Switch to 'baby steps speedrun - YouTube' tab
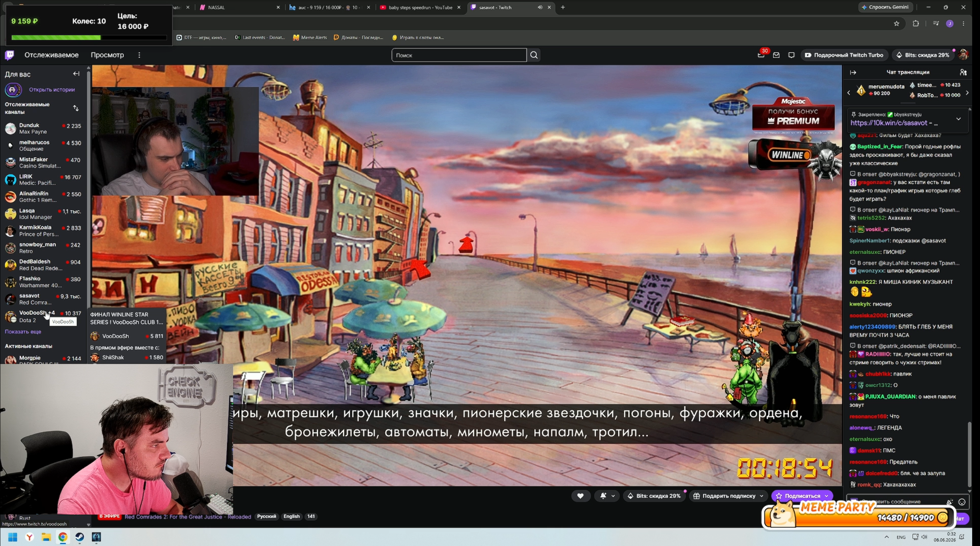This screenshot has height=546, width=980. [x=419, y=7]
